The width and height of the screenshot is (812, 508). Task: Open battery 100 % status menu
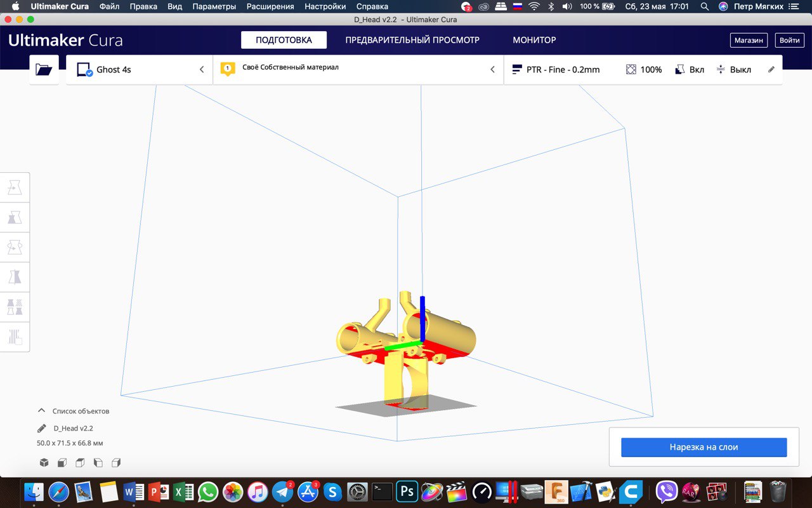[597, 6]
